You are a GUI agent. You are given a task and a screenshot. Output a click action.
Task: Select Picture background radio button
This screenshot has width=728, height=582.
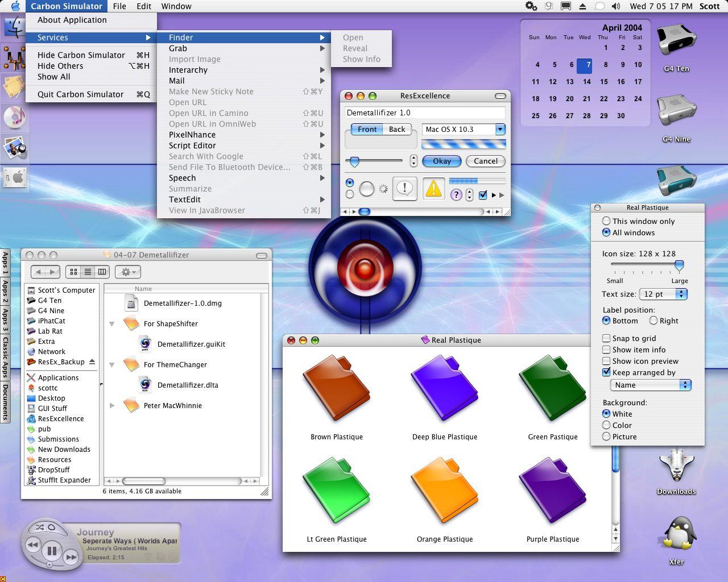606,436
